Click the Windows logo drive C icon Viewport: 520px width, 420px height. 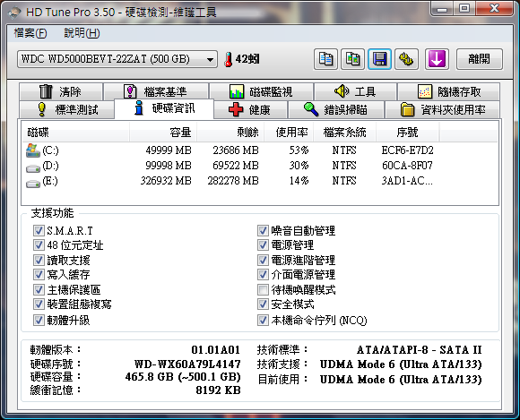coord(33,150)
